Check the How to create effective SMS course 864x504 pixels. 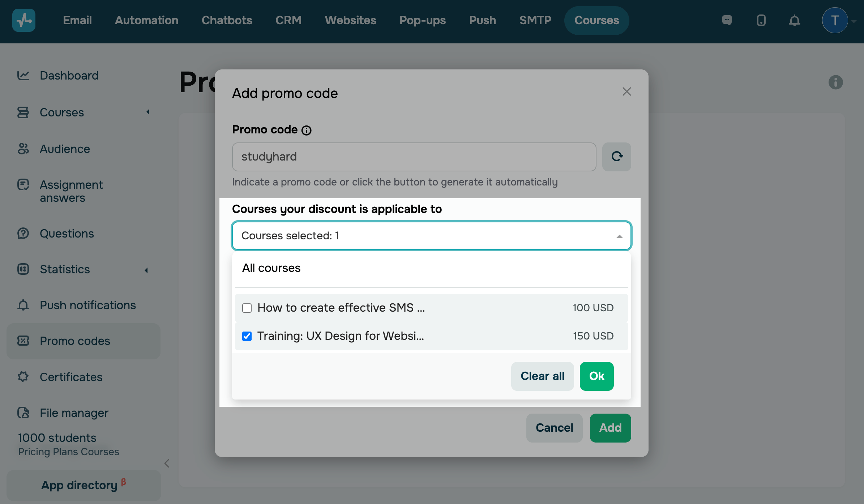pyautogui.click(x=247, y=308)
